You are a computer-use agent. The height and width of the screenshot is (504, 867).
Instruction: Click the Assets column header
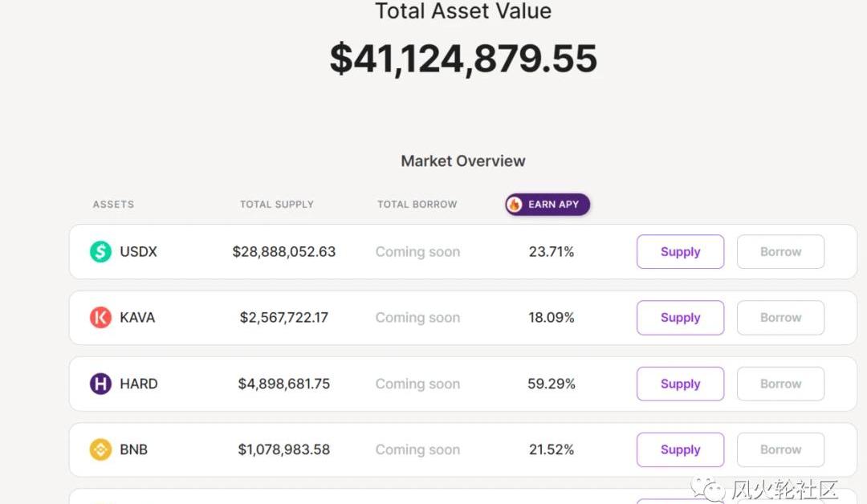pos(113,205)
